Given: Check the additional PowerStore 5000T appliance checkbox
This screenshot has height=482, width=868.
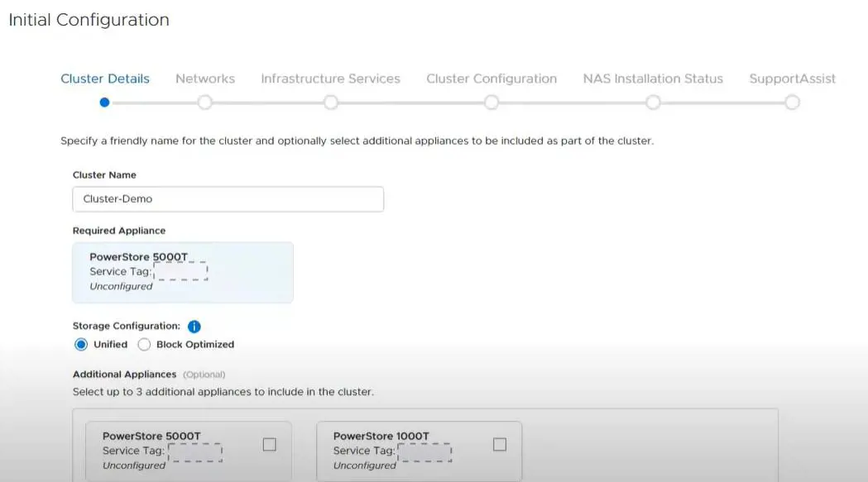Looking at the screenshot, I should click(x=270, y=444).
